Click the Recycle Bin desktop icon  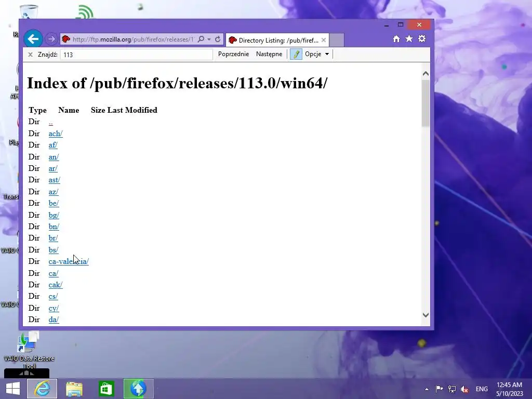(x=28, y=12)
